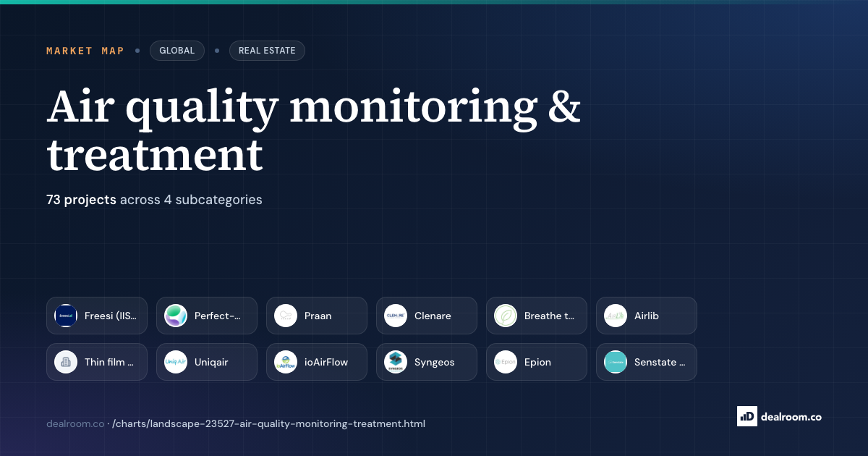Click the Air quality monitoring & treatment title
Screen dimensions: 868x456
coord(314,131)
